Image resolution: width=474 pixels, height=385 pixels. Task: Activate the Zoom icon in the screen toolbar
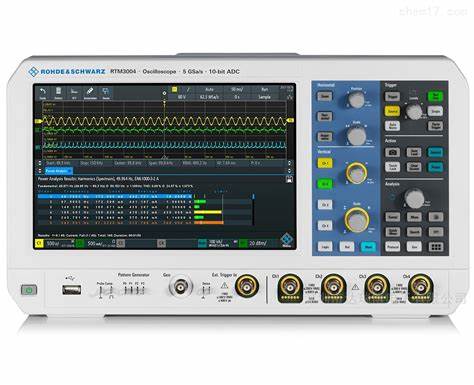pos(106,92)
